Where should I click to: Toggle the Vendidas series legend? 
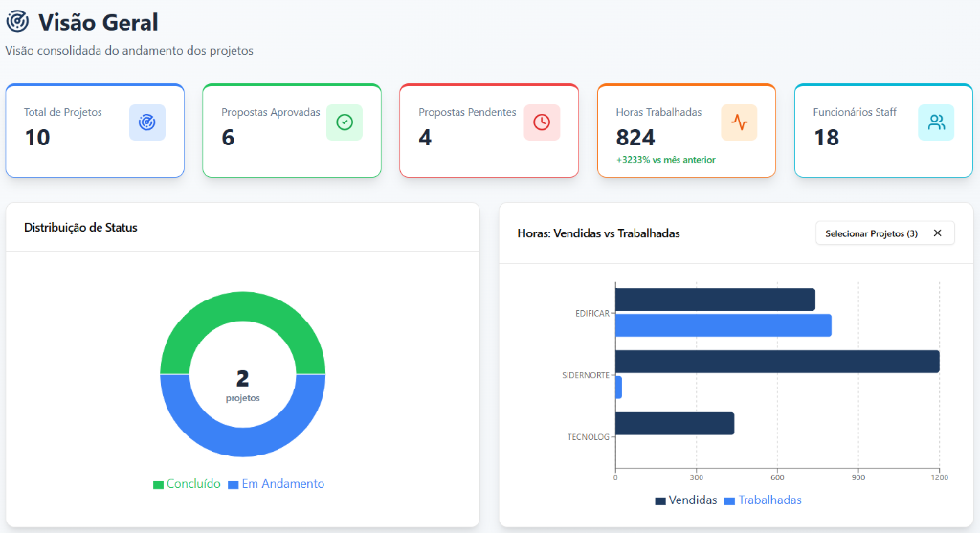(685, 500)
